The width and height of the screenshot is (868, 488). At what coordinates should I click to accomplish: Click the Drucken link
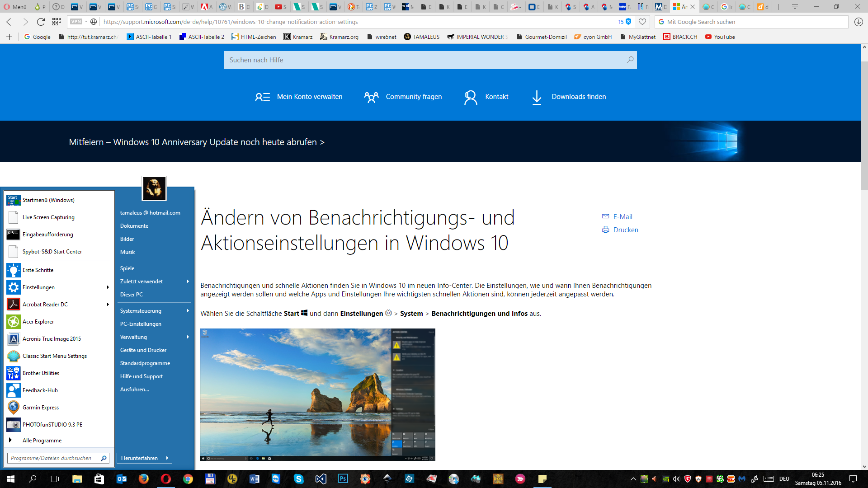coord(626,230)
